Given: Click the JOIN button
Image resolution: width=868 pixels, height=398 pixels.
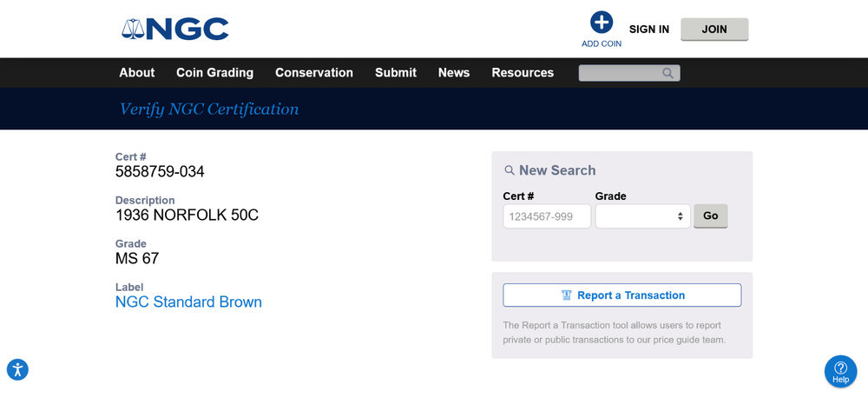Looking at the screenshot, I should coord(714,30).
